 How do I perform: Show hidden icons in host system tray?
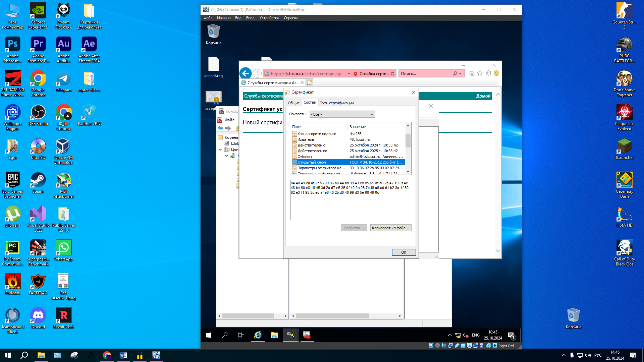pyautogui.click(x=563, y=355)
